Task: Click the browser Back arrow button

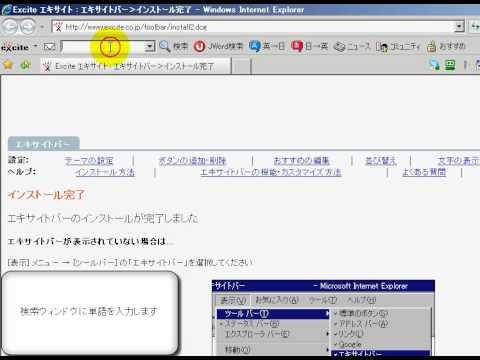Action: click(x=10, y=27)
